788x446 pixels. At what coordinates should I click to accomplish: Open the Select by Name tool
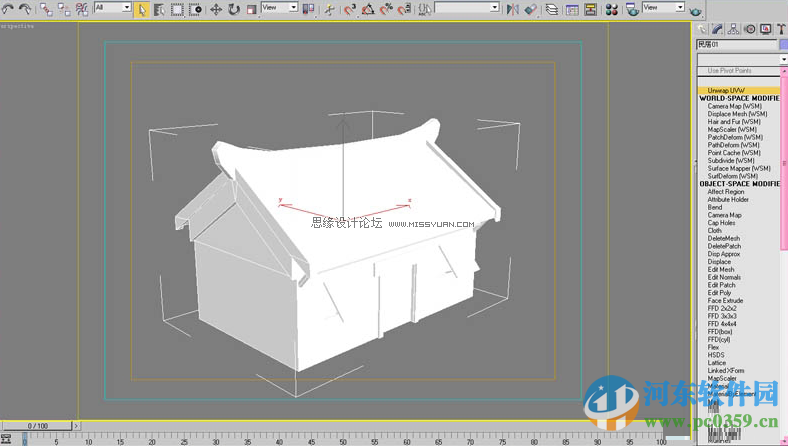159,9
